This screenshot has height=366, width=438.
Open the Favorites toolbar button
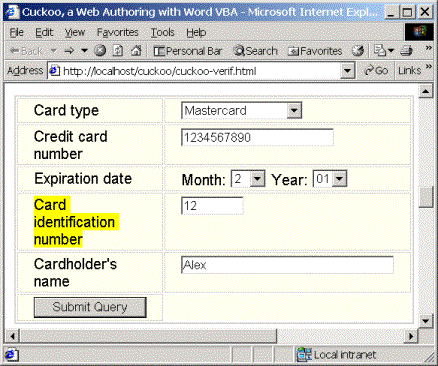tap(315, 51)
